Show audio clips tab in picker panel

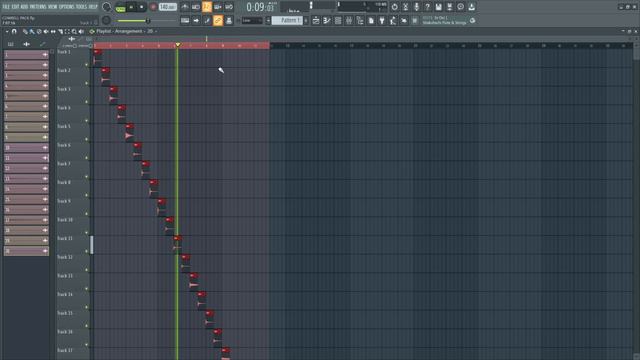tap(27, 44)
